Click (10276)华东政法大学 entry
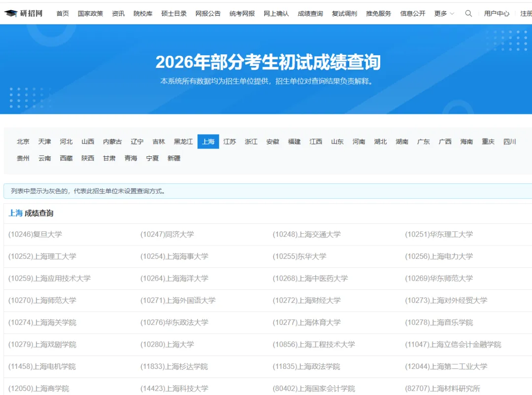This screenshot has width=532, height=395. coord(174,323)
